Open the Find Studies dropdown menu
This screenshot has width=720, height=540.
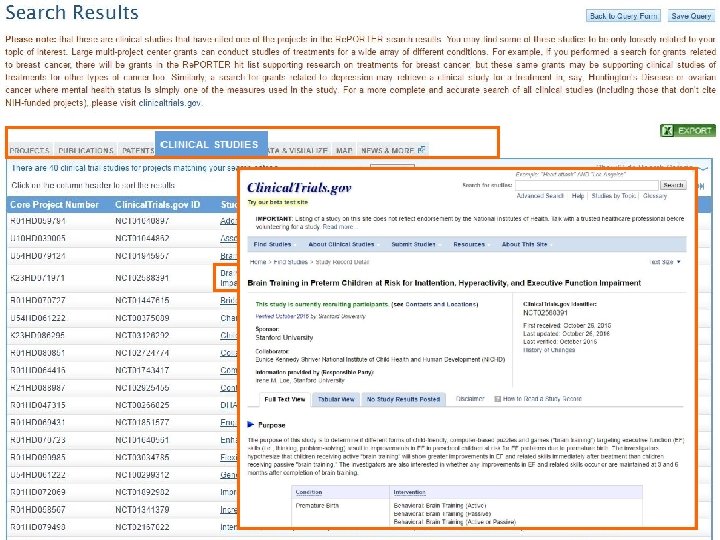coord(274,244)
